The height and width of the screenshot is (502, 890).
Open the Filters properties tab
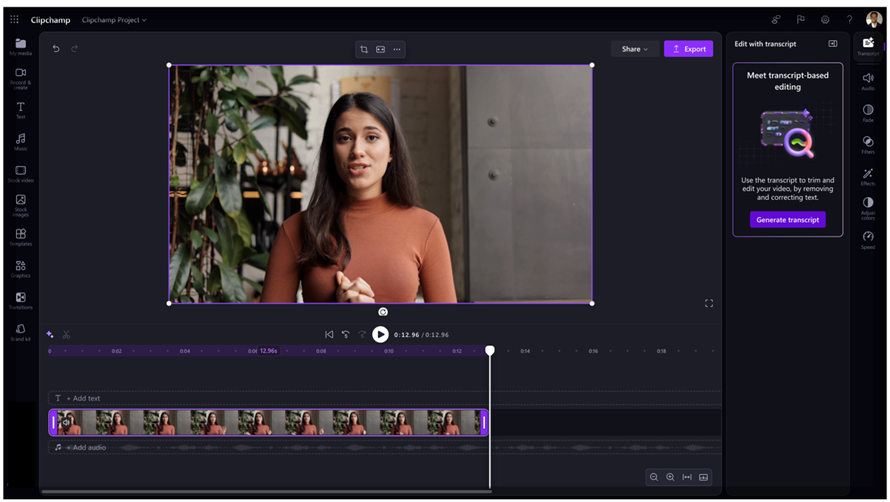[x=868, y=145]
